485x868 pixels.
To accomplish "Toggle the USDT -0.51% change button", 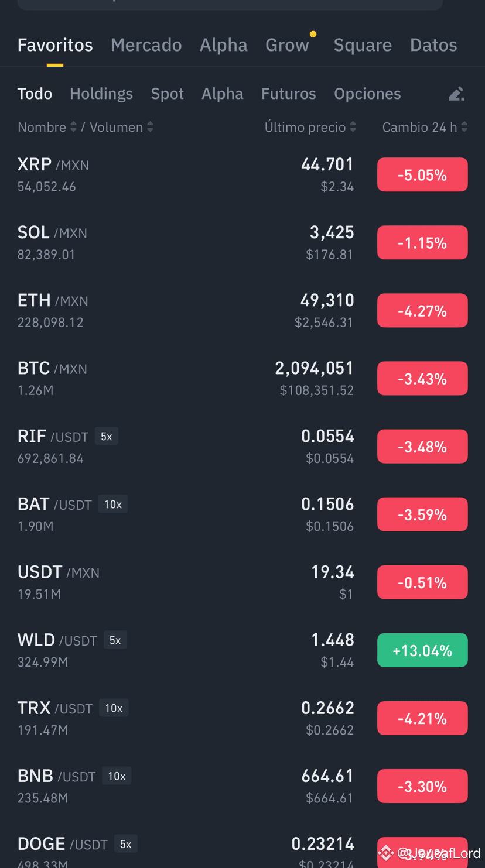I will 422,582.
